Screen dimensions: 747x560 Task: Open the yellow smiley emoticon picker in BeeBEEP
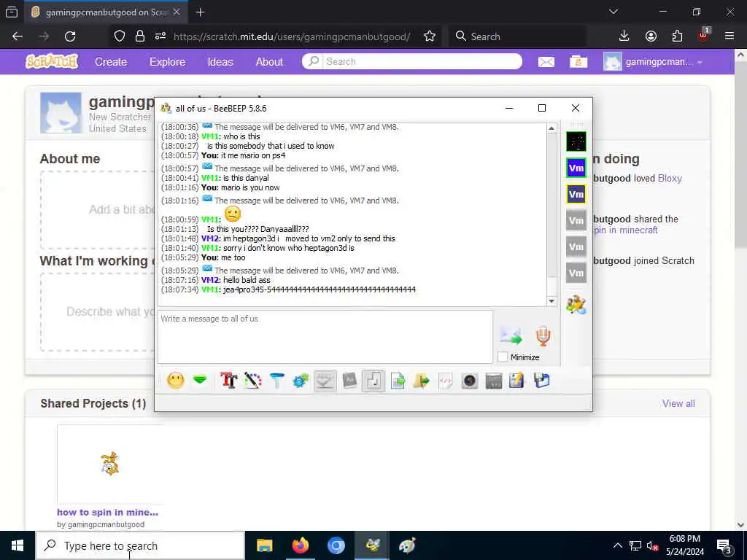(176, 381)
